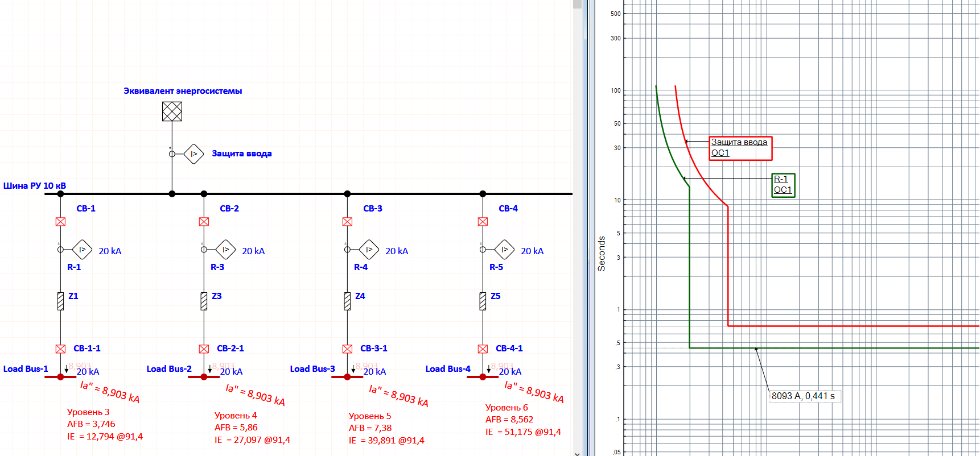Select the R-4 relay diamond symbol
Image resolution: width=980 pixels, height=456 pixels.
(x=369, y=250)
